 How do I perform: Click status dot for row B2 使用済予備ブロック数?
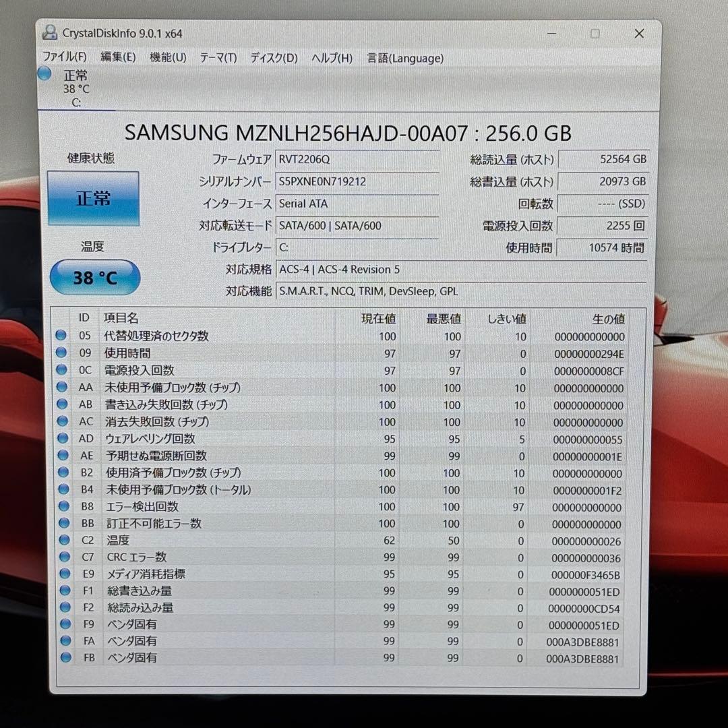[63, 472]
